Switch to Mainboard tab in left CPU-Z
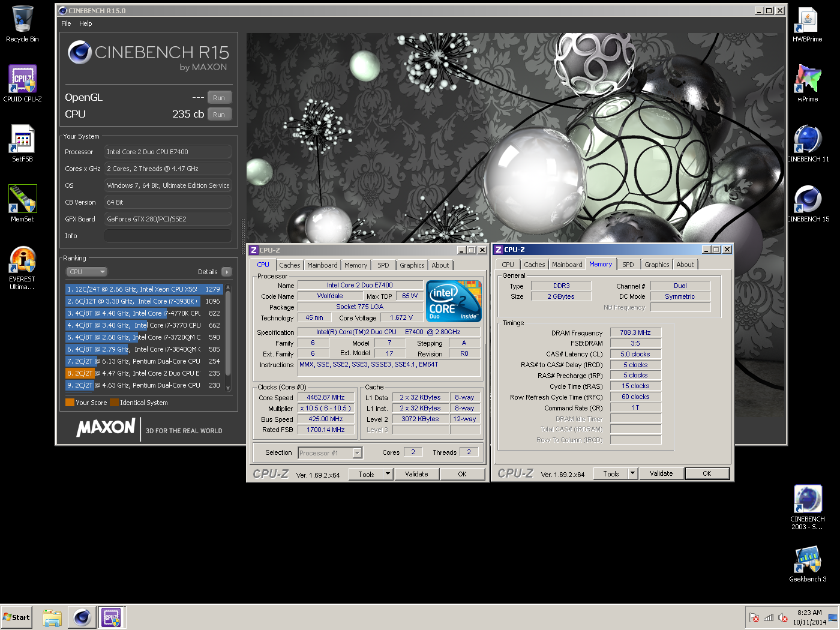840x630 pixels. 322,265
